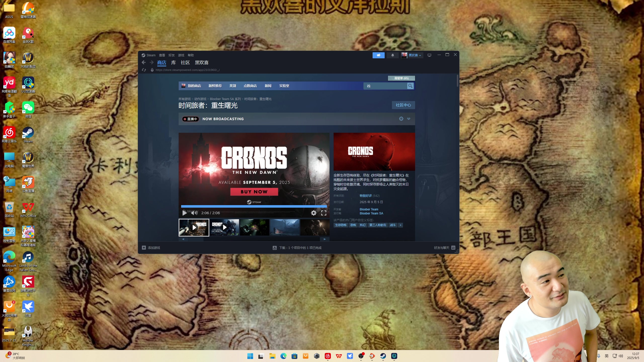
Task: Open the 黑欢喜 profile tab
Action: pyautogui.click(x=202, y=63)
